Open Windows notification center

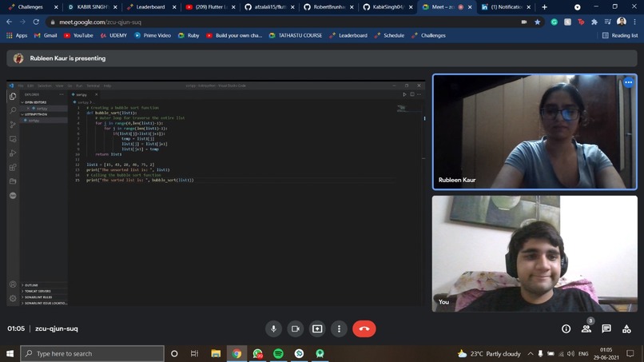tap(630, 353)
